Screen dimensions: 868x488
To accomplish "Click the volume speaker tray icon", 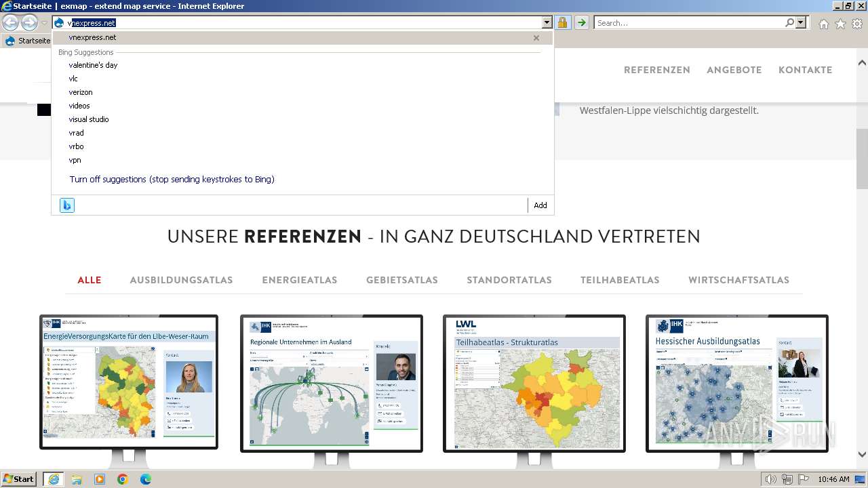I will coord(771,479).
